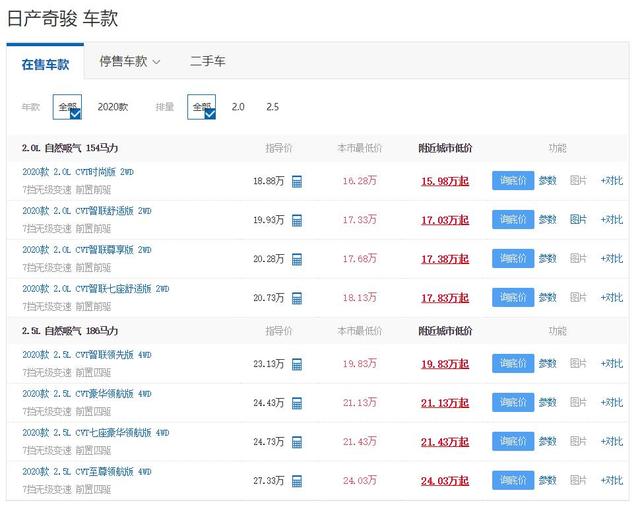Click the 2.0L 自然吸气 154马力 header
The width and height of the screenshot is (640, 507).
point(70,148)
